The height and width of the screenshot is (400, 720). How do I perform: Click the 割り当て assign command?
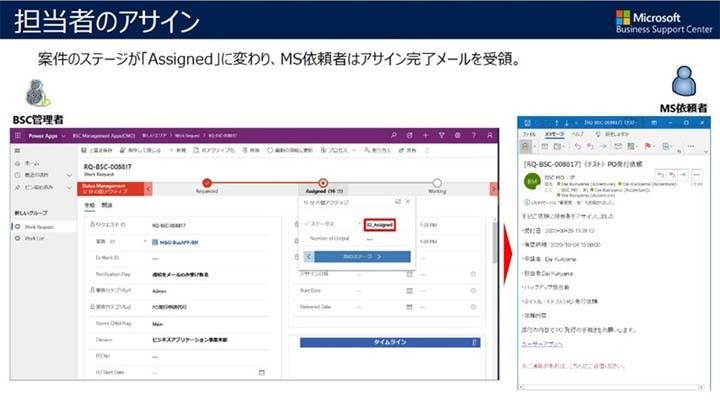click(x=377, y=150)
